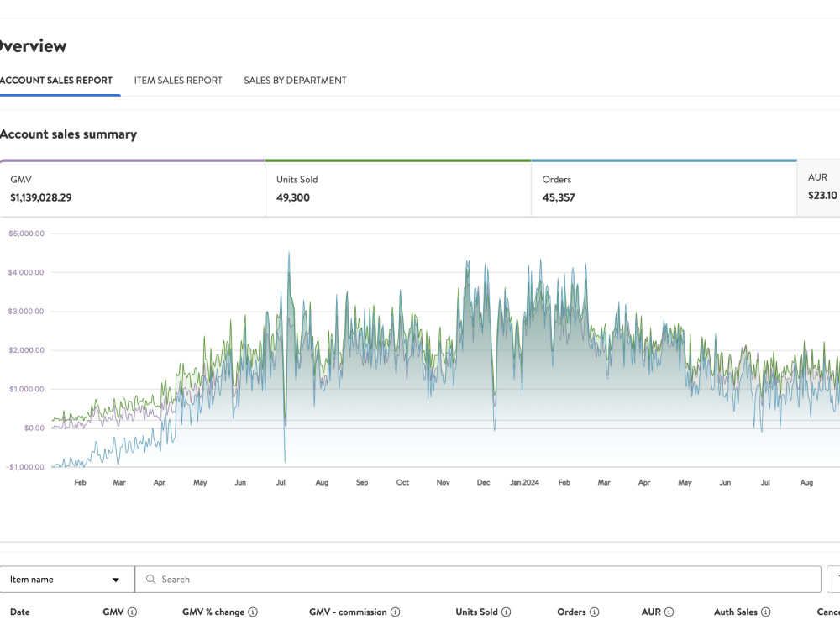Viewport: 840px width, 630px height.
Task: Click the Auth Sales column header
Action: (736, 612)
